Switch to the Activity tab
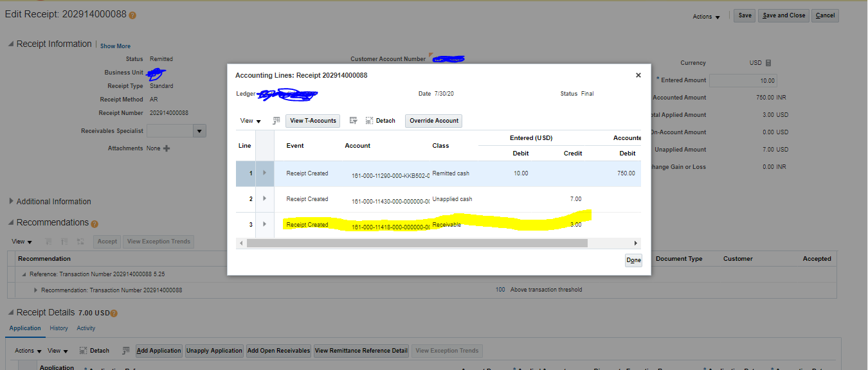The width and height of the screenshot is (868, 370). 86,328
